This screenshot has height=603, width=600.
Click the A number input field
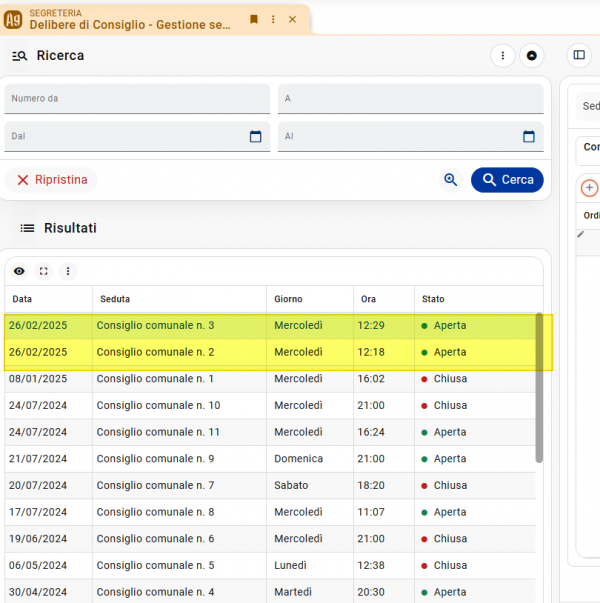coord(410,99)
